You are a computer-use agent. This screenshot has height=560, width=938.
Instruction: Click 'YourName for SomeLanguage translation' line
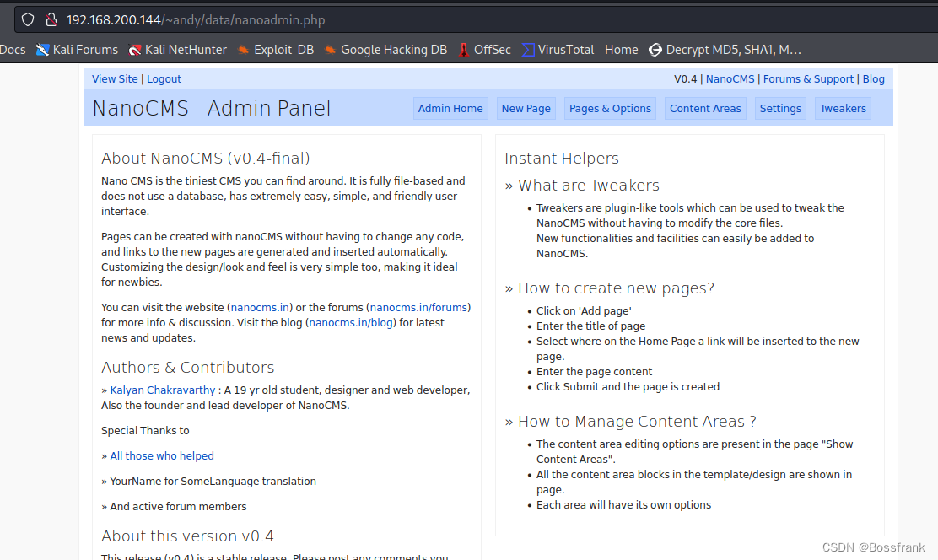209,481
